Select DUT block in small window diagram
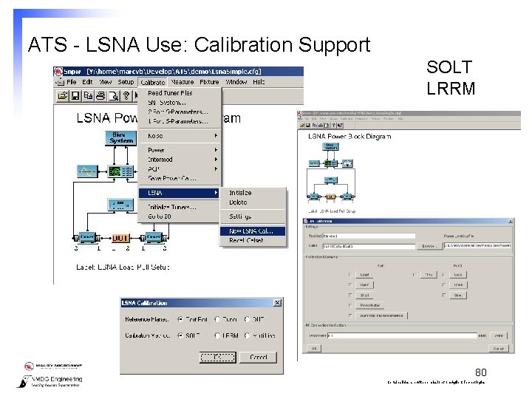The height and width of the screenshot is (399, 532). [x=330, y=196]
